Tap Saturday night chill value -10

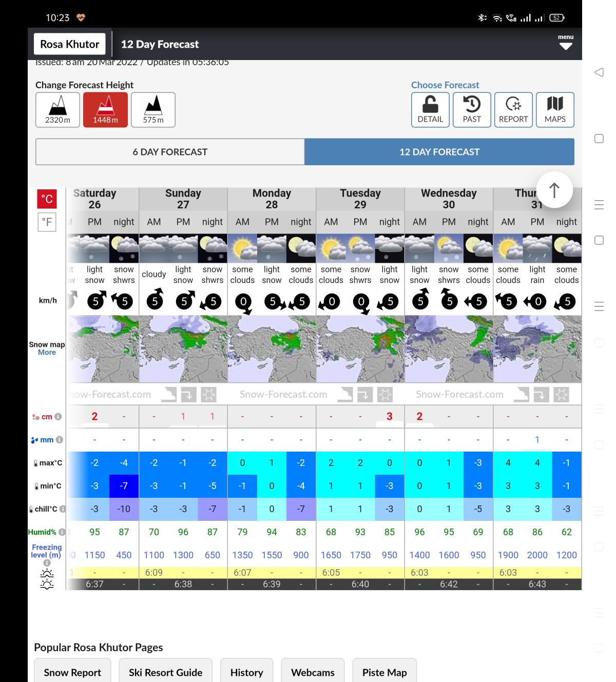coord(124,509)
